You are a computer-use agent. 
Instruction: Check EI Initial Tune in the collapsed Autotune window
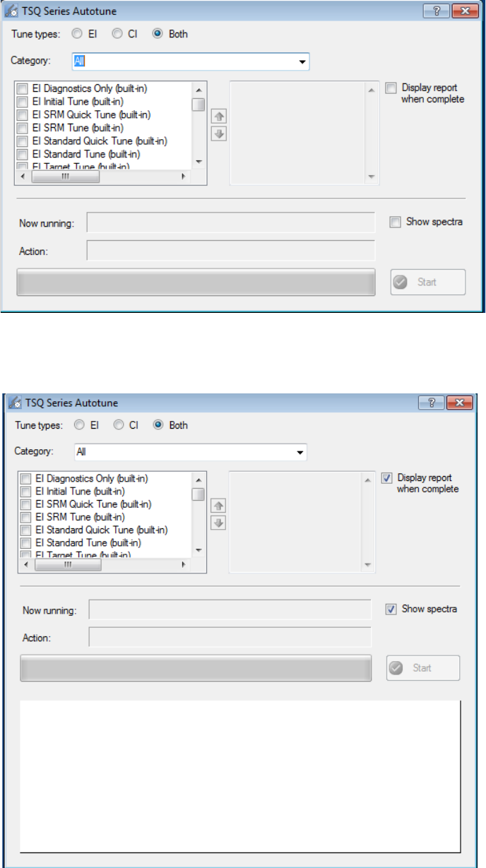[x=23, y=102]
